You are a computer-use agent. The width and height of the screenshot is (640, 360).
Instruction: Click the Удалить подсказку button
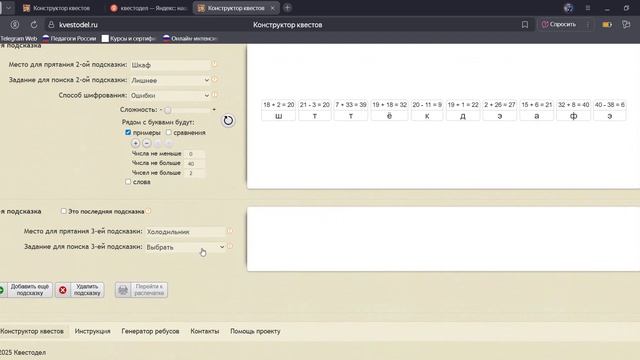click(80, 290)
